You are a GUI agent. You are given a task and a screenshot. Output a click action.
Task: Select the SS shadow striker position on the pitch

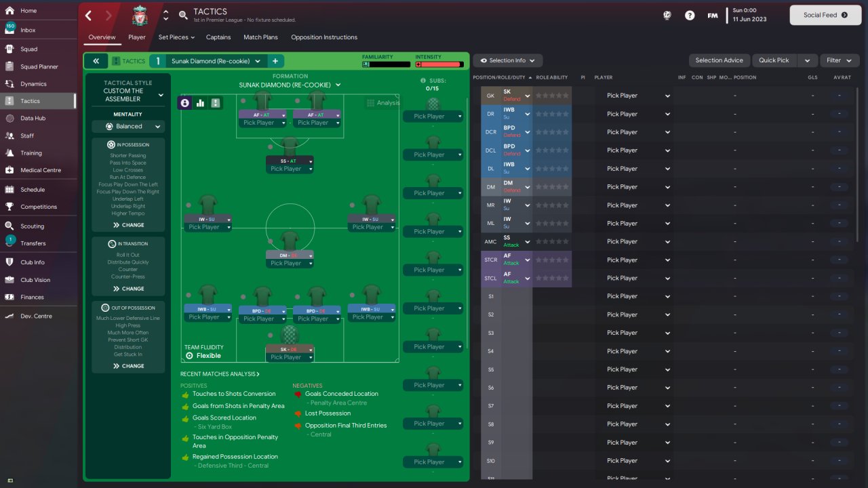click(290, 154)
